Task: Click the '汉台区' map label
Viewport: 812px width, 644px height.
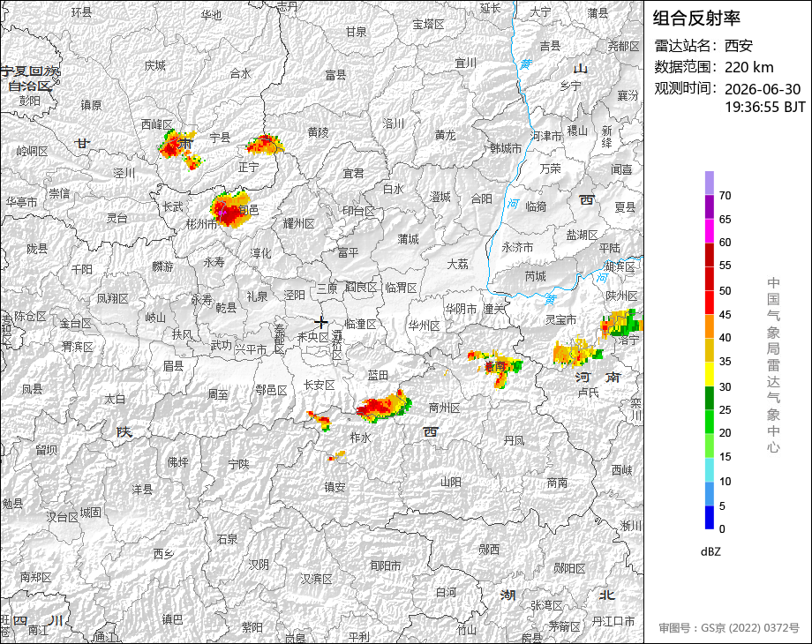Action: [x=62, y=517]
